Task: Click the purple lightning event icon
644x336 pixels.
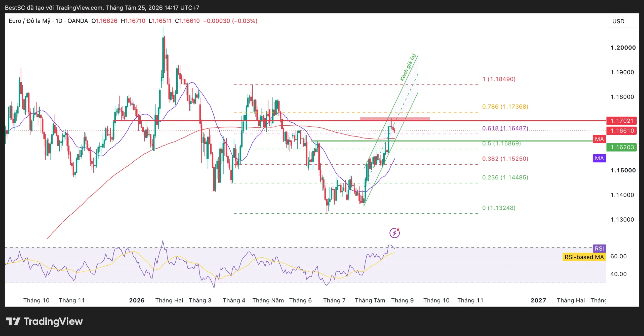Action: [394, 233]
